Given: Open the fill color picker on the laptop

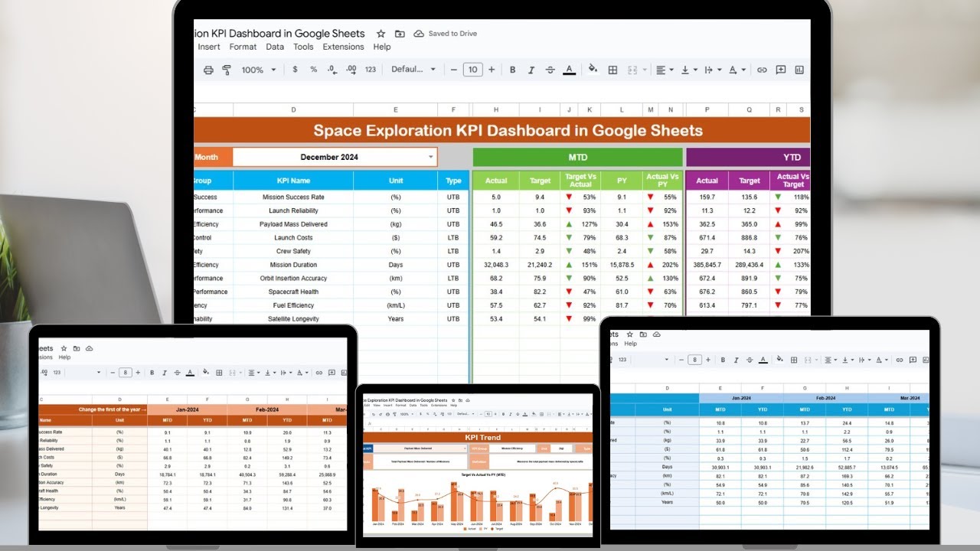Looking at the screenshot, I should click(x=593, y=70).
